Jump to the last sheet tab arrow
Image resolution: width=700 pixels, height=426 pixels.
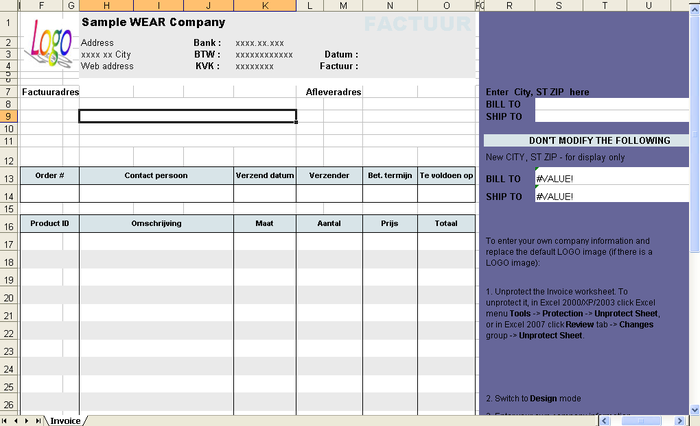point(38,421)
